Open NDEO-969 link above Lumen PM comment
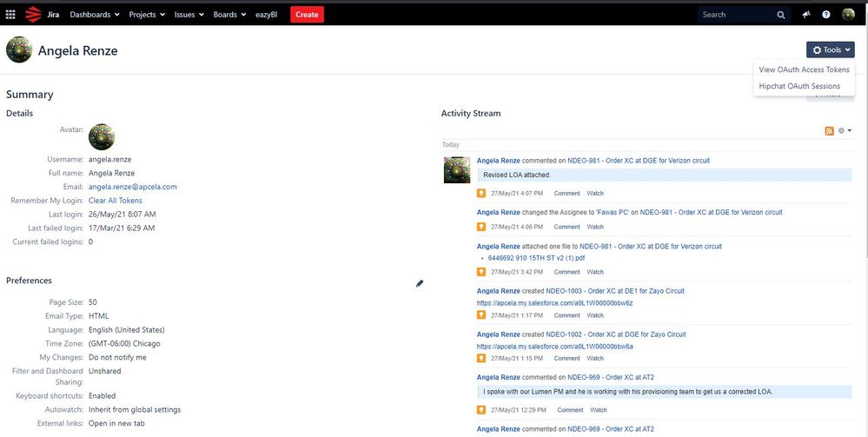This screenshot has width=868, height=437. tap(611, 377)
